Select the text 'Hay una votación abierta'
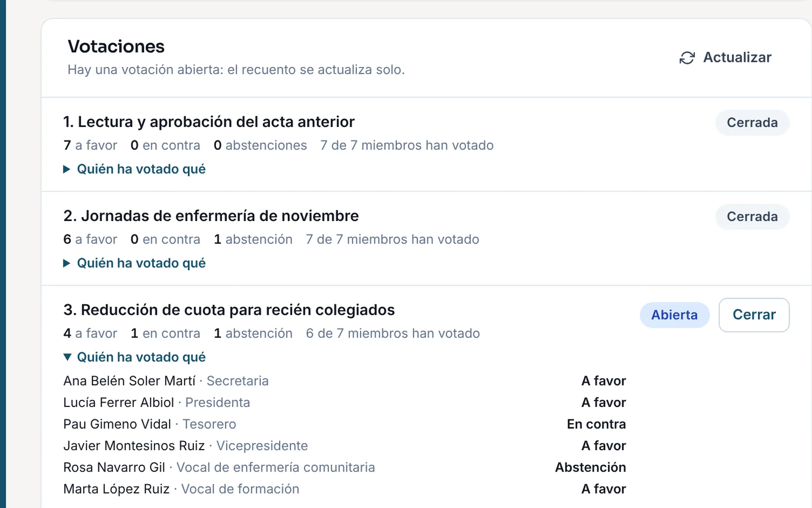This screenshot has width=812, height=508. [x=145, y=70]
